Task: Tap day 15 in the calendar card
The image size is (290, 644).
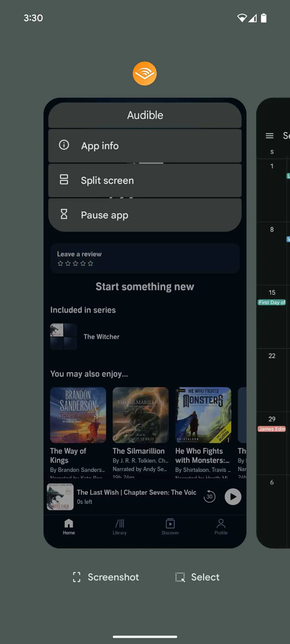Action: point(272,292)
